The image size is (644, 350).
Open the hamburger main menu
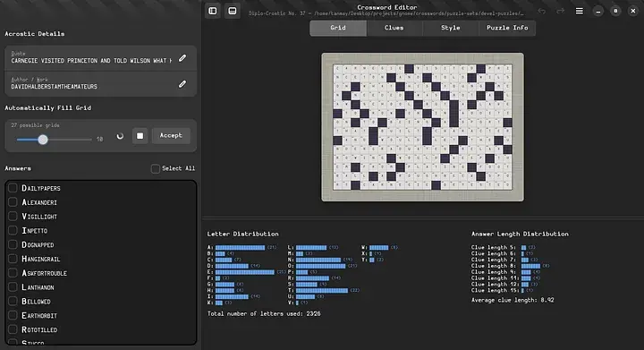[x=579, y=11]
